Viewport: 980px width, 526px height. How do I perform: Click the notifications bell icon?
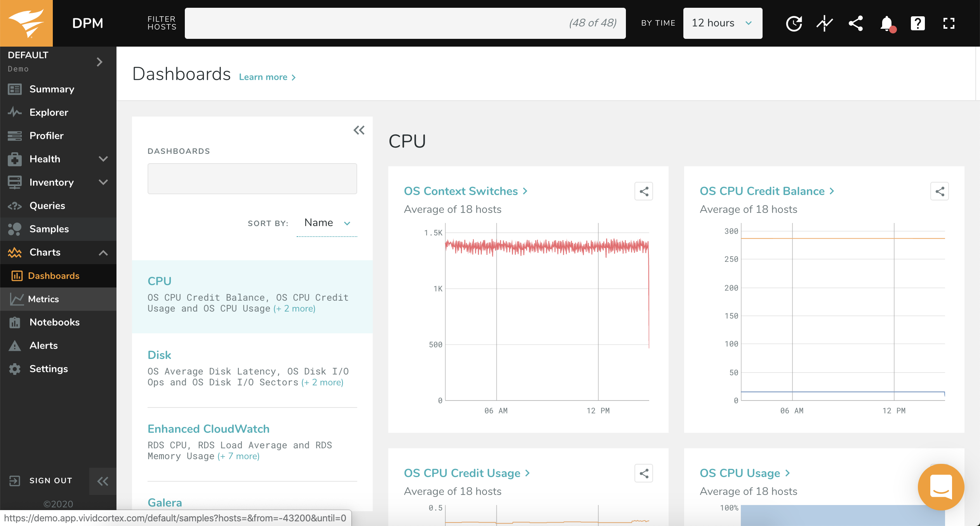[x=886, y=23]
